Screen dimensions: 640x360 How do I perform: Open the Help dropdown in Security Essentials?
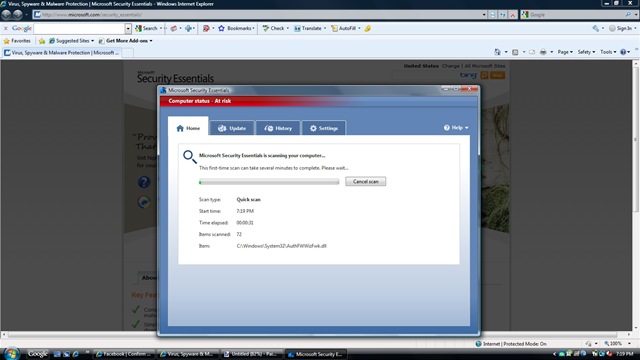(456, 128)
